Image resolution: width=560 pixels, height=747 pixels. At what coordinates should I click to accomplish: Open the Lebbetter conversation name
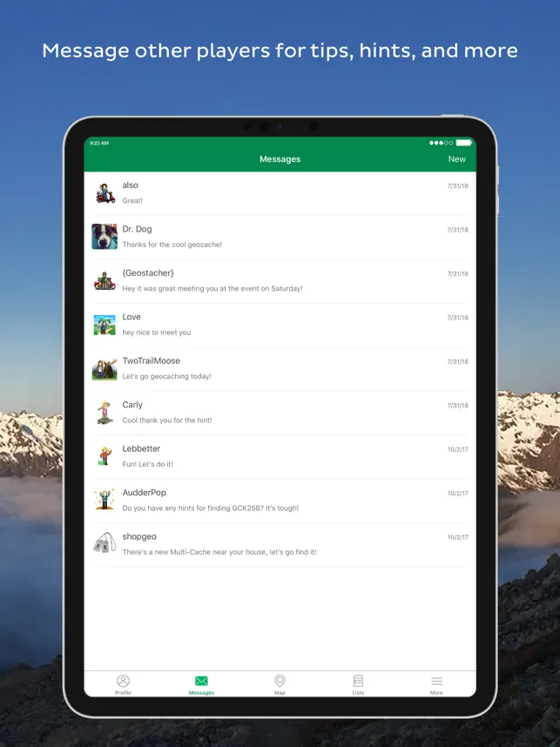pyautogui.click(x=141, y=448)
